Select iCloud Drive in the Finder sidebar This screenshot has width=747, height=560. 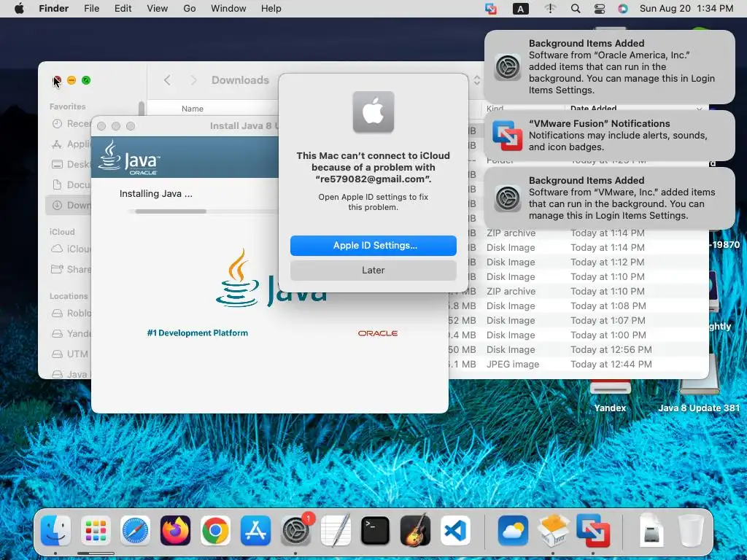71,249
